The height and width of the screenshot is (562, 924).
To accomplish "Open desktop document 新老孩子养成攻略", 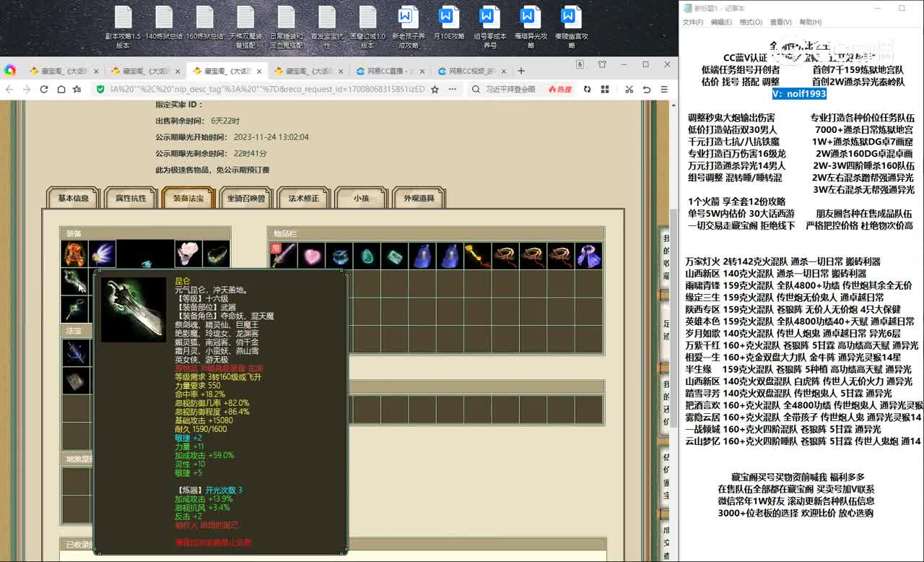I will pos(409,27).
